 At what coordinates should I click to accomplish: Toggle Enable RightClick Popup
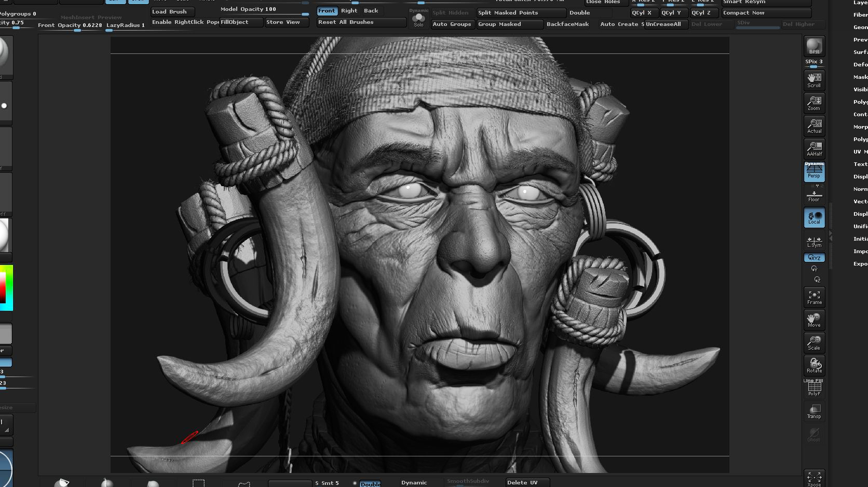click(x=185, y=22)
